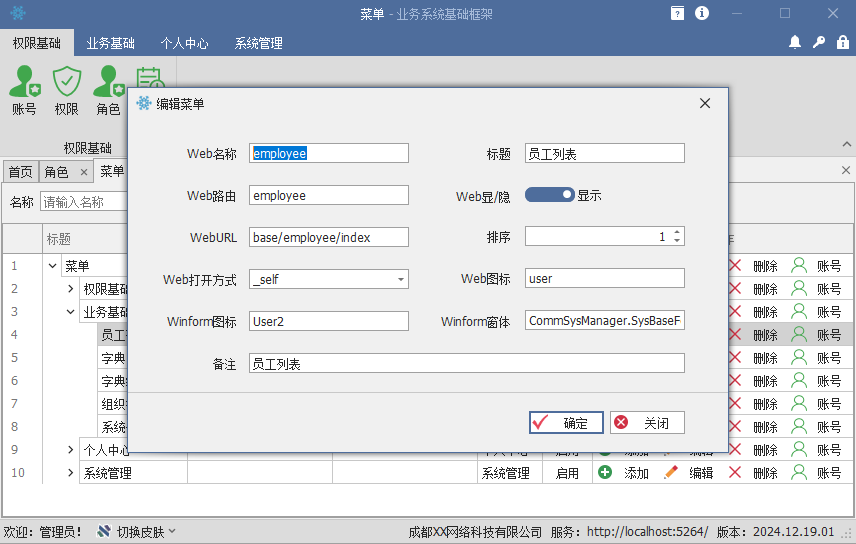Screen dimensions: 856x544
Task: Open the 账号 account ribbon icon
Action: coord(25,90)
